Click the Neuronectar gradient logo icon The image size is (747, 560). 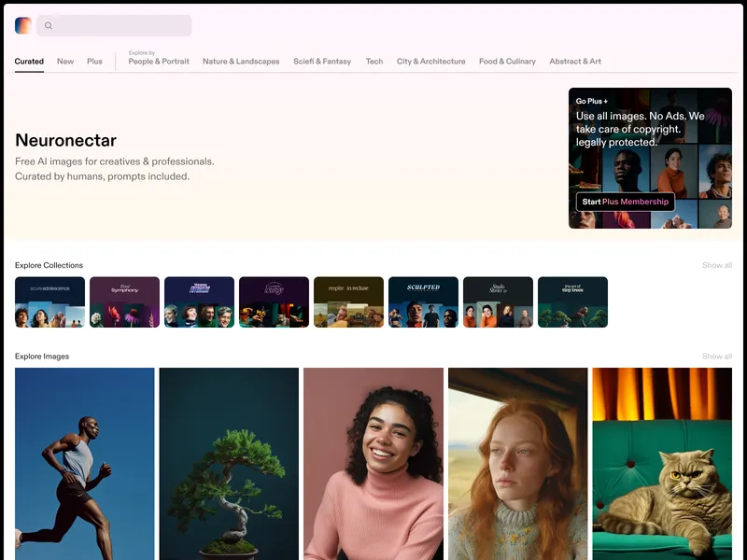pos(22,26)
